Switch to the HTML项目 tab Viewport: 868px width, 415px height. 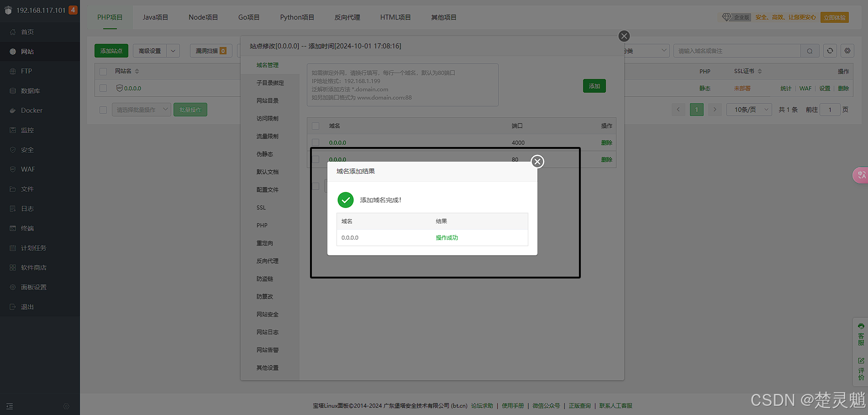(x=395, y=17)
